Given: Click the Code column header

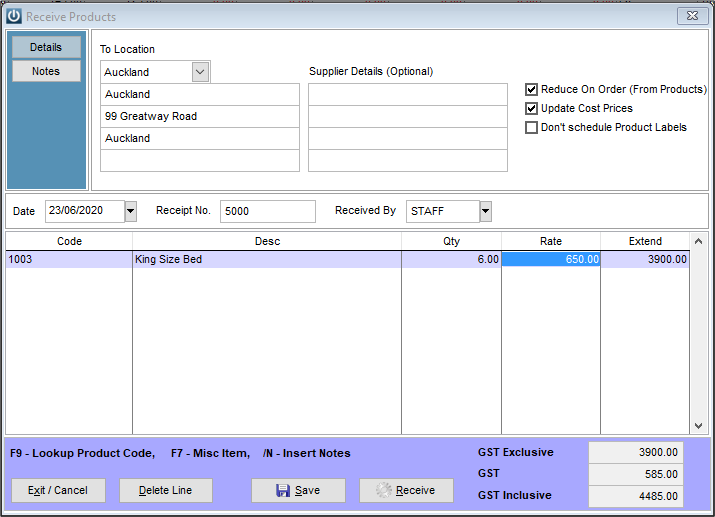Looking at the screenshot, I should tap(69, 241).
